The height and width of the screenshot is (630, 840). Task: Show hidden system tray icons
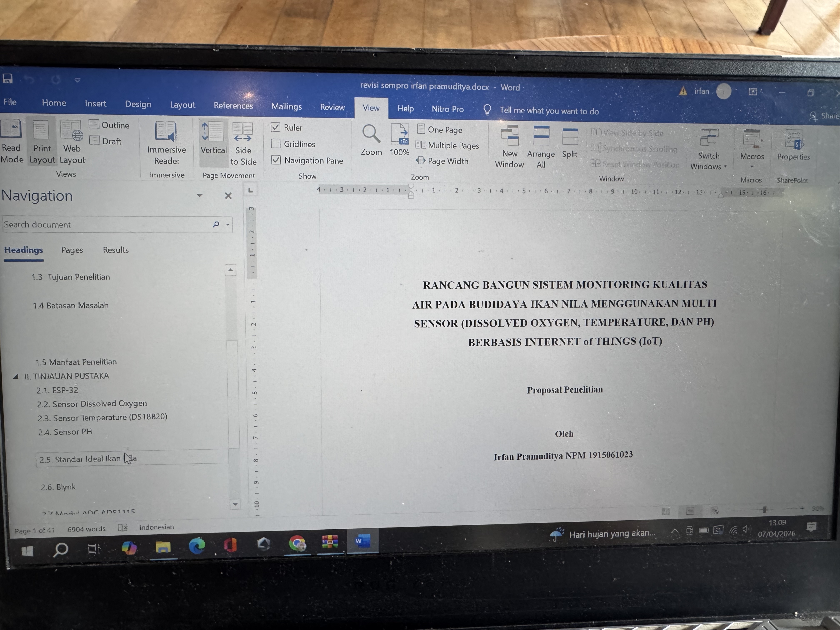pyautogui.click(x=675, y=531)
